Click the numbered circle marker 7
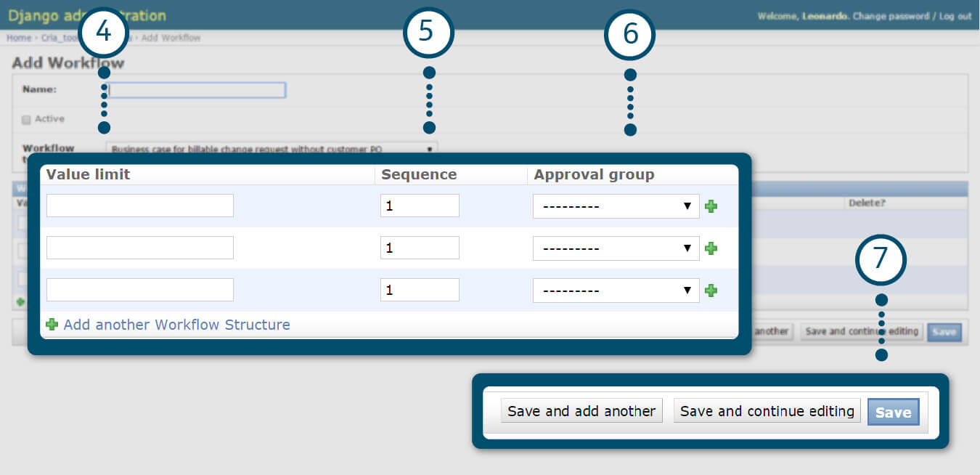 (881, 259)
